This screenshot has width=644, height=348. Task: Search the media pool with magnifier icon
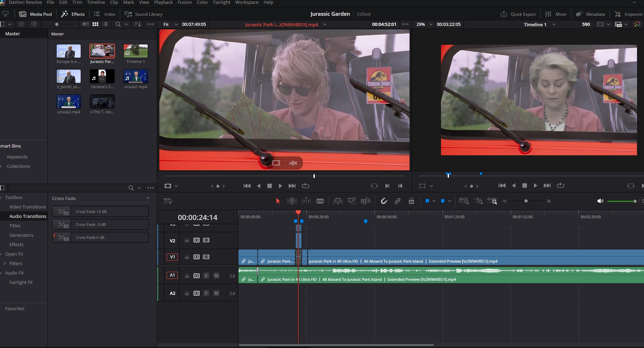(x=118, y=24)
